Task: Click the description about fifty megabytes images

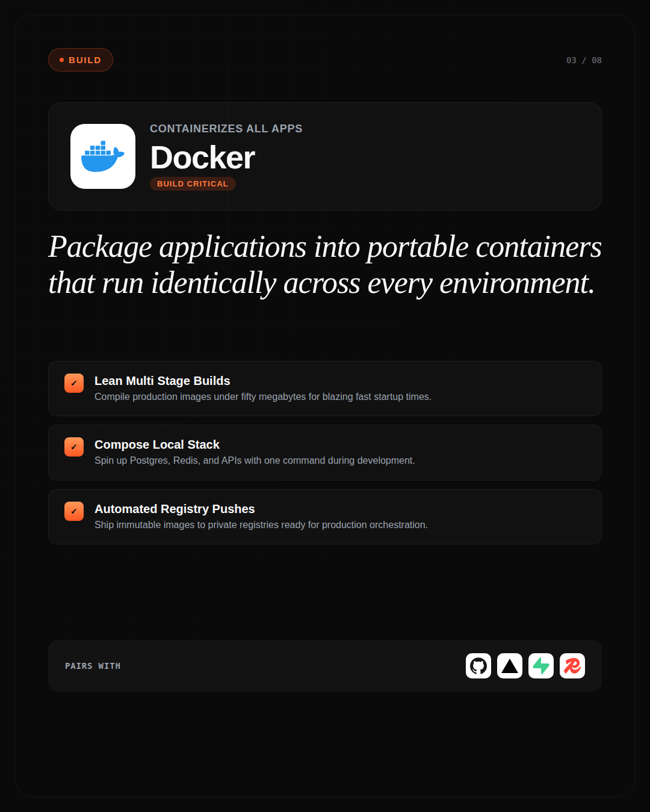Action: [x=263, y=397]
